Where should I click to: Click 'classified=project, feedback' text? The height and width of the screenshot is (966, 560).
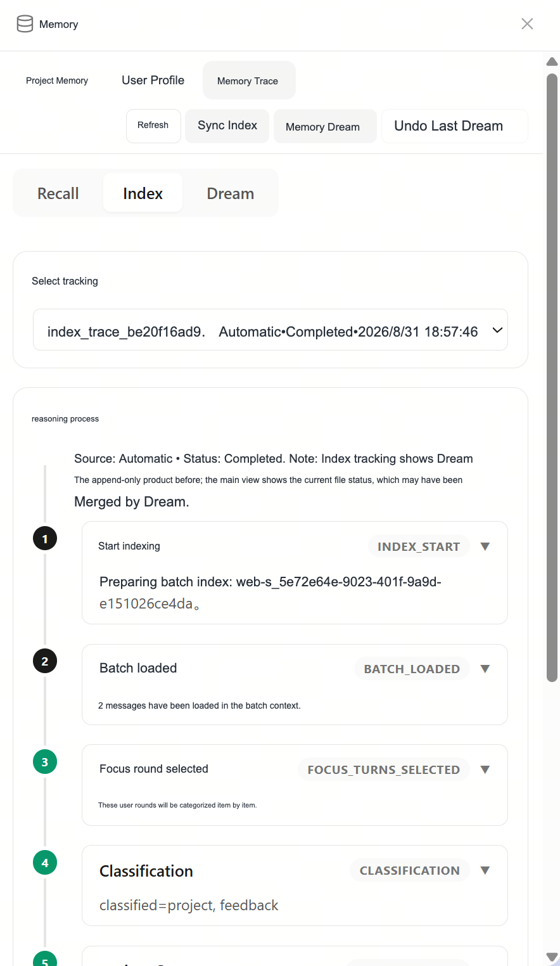click(189, 905)
